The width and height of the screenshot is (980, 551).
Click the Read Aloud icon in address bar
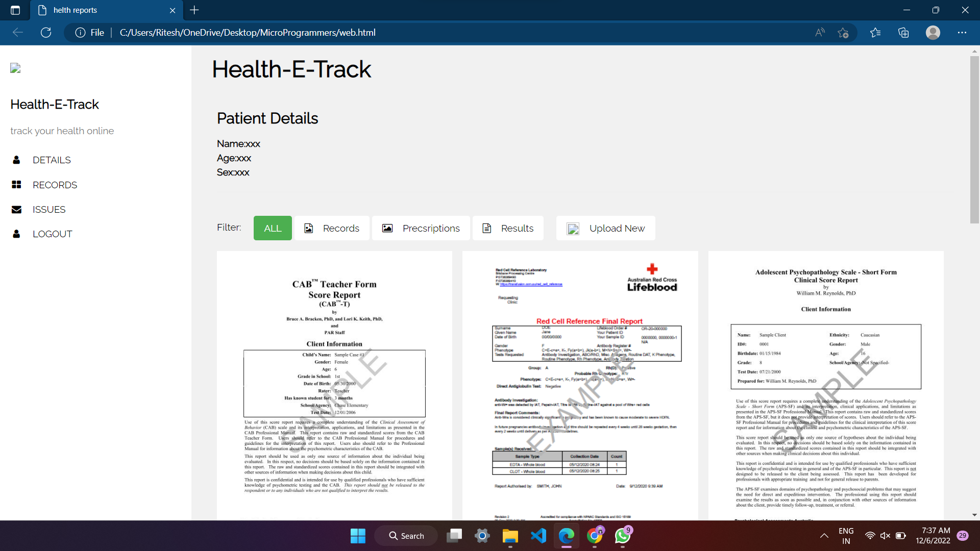tap(819, 32)
